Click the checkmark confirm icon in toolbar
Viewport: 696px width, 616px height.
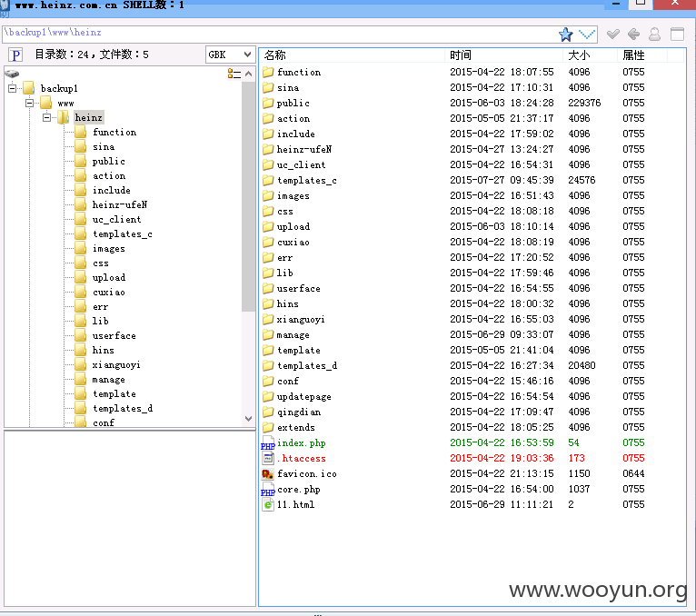[613, 35]
